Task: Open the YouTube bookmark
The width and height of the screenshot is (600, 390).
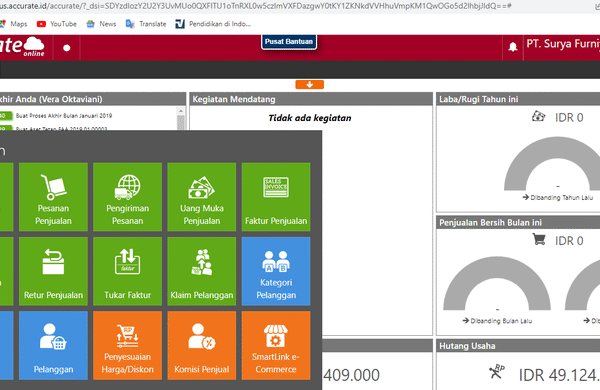Action: (x=57, y=24)
